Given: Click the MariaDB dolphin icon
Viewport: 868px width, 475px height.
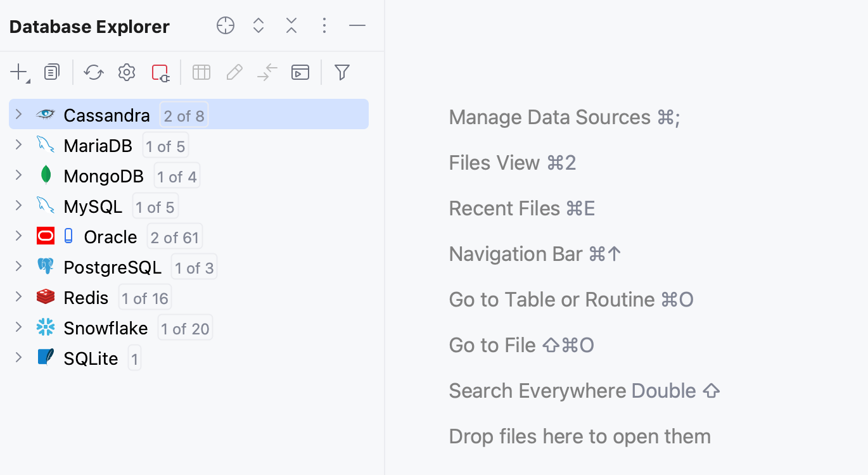Looking at the screenshot, I should coord(46,144).
